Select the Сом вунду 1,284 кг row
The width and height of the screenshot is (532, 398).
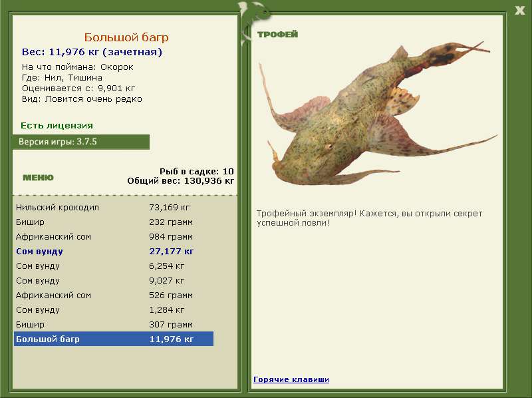coord(114,309)
